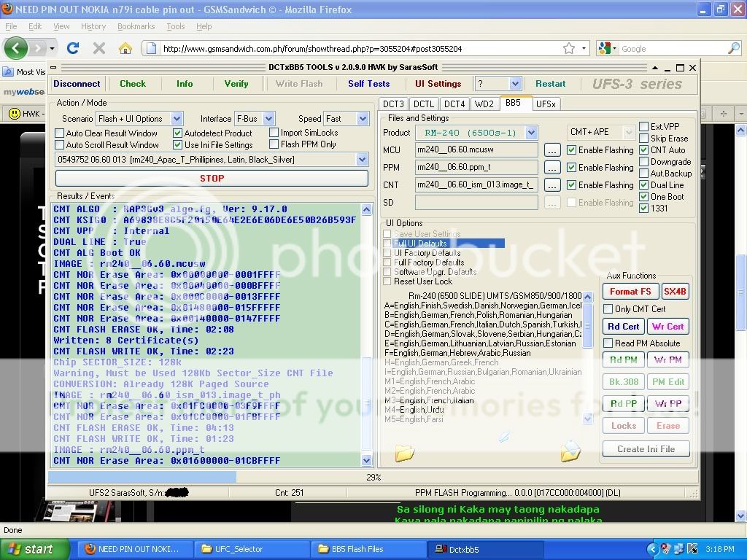747x560 pixels.
Task: Open the Scenario dropdown
Action: coord(177,119)
